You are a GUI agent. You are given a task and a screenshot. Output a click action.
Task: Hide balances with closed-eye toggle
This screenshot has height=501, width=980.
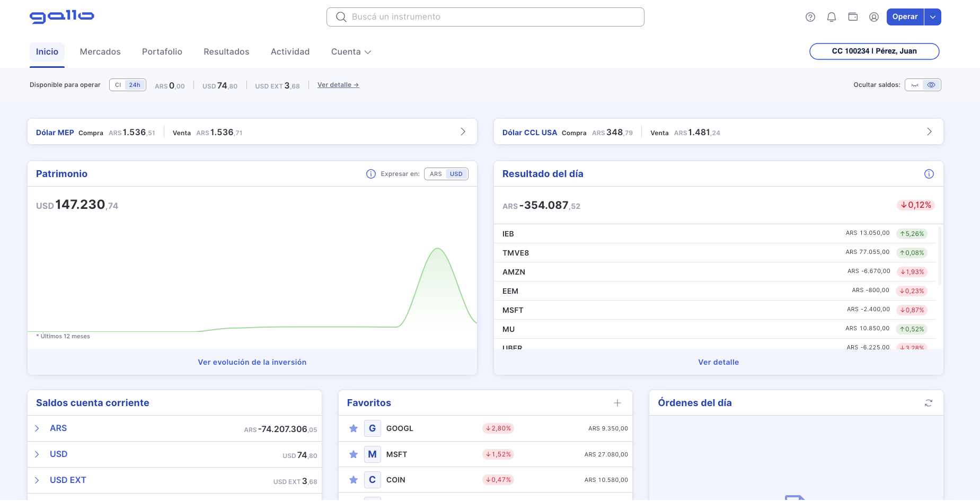coord(914,85)
